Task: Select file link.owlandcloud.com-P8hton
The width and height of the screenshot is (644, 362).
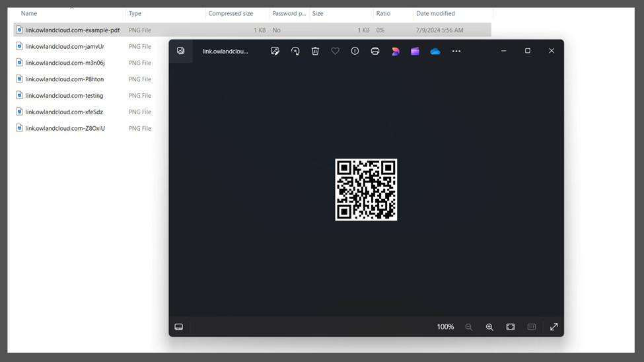Action: [65, 79]
